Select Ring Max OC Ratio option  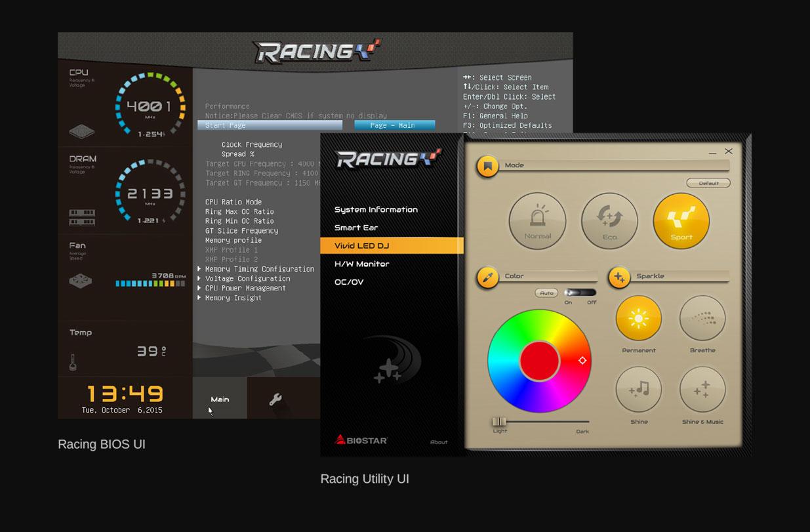coord(239,212)
